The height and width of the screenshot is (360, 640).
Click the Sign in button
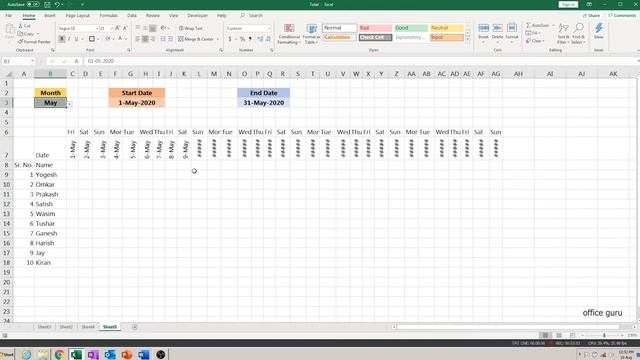[x=569, y=4]
